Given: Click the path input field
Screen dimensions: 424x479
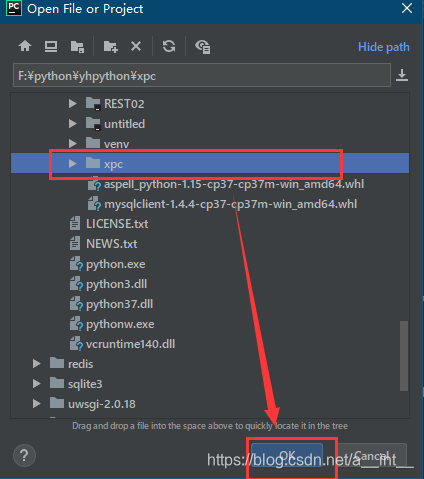Looking at the screenshot, I should (202, 76).
